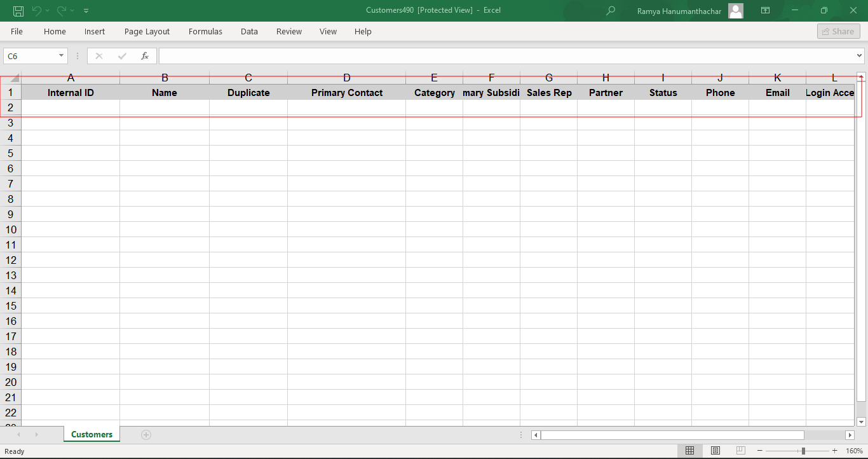The image size is (868, 459).
Task: Open Ribbon Display Options icon
Action: point(766,11)
